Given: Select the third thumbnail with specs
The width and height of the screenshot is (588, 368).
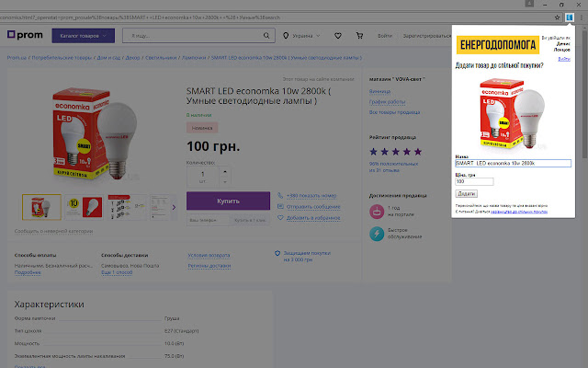Looking at the screenshot, I should point(127,207).
